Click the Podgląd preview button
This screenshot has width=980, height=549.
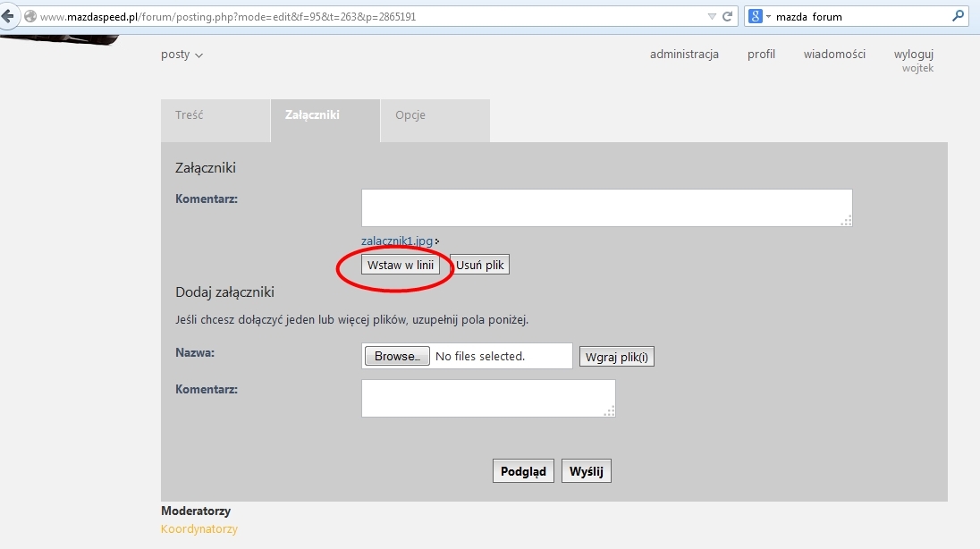click(x=524, y=471)
